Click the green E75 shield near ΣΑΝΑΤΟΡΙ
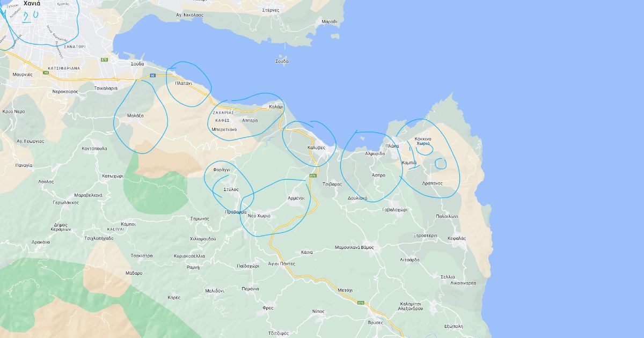644x338 pixels. (x=105, y=60)
